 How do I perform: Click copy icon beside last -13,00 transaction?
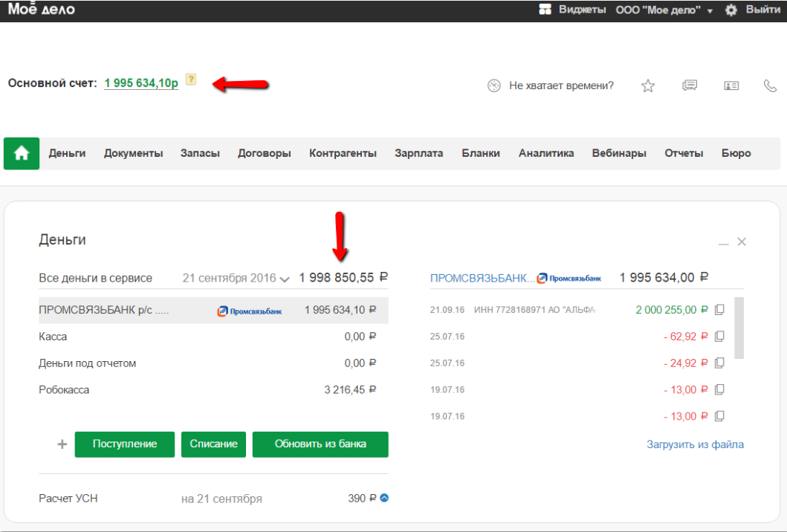point(719,416)
